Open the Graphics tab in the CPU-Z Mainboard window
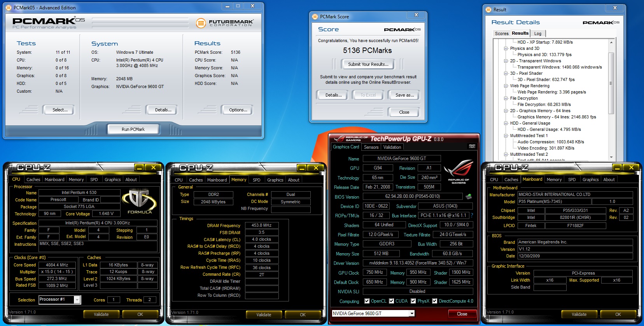Image resolution: width=644 pixels, height=326 pixels. [590, 180]
